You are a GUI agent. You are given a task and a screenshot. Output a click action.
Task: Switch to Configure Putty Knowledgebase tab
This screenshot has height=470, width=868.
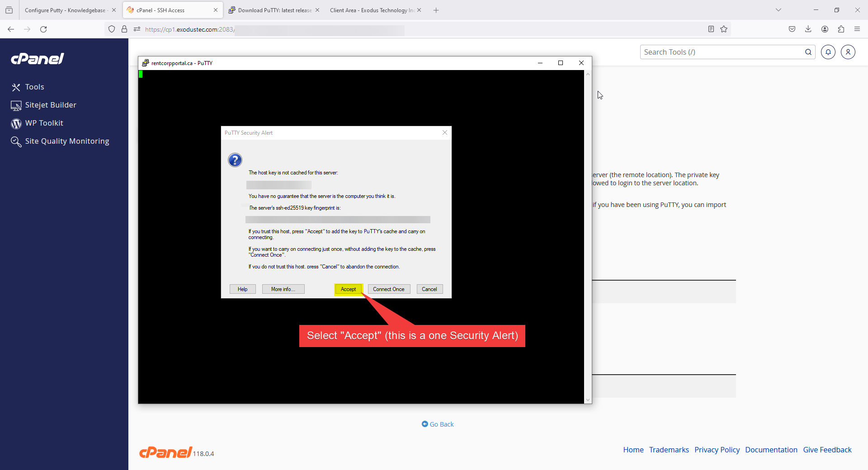tap(65, 10)
